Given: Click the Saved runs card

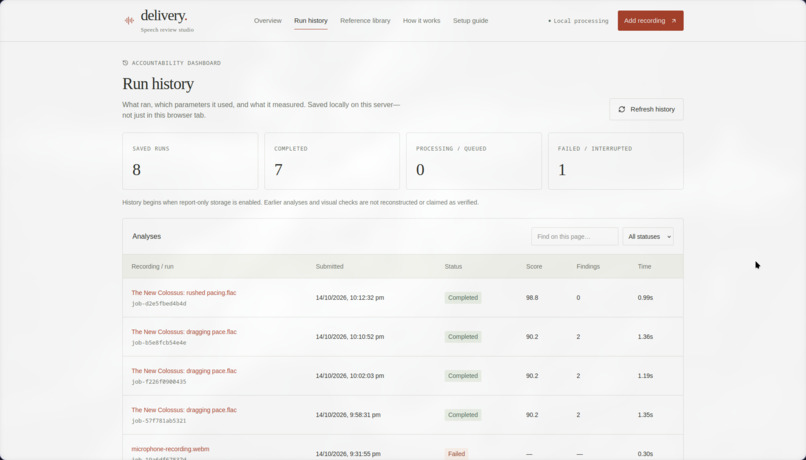Looking at the screenshot, I should coord(190,161).
